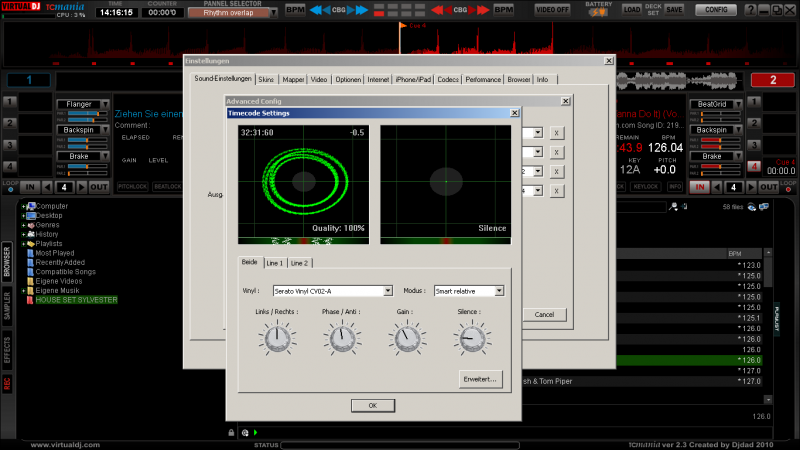Viewport: 800px width, 450px height.
Task: Adjust left deck Flanger first parameter slider
Action: point(87,113)
